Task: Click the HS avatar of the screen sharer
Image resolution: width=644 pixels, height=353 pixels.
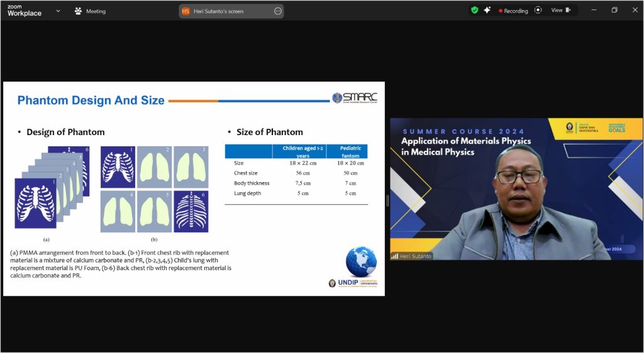Action: [186, 11]
